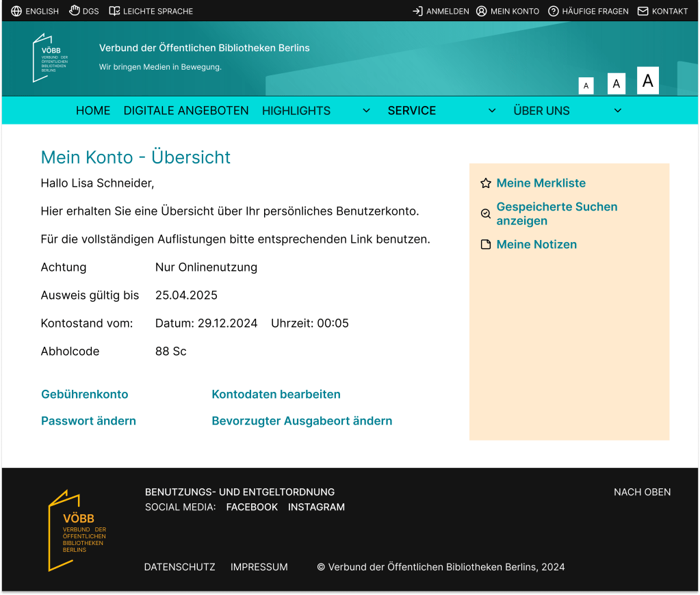Click Passwort ändern link
700x595 pixels.
pos(88,421)
